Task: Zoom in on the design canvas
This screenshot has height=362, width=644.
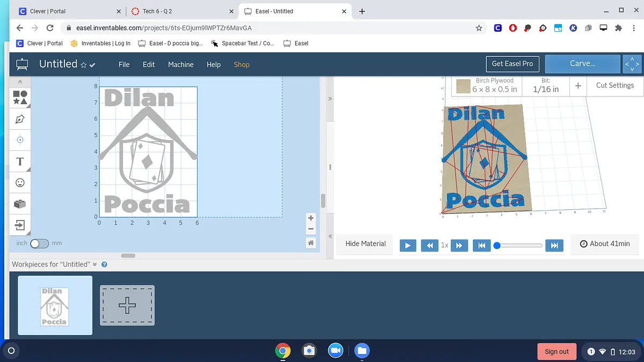Action: [311, 218]
